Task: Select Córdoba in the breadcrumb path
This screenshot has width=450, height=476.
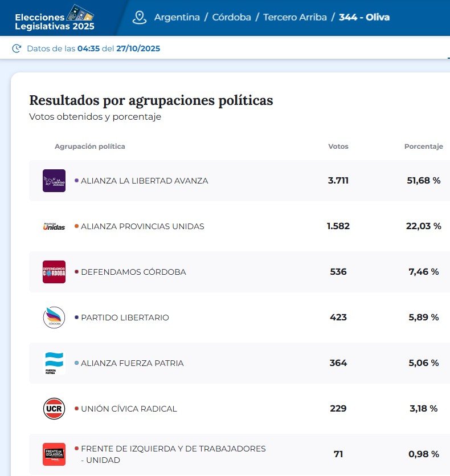Action: click(x=231, y=17)
